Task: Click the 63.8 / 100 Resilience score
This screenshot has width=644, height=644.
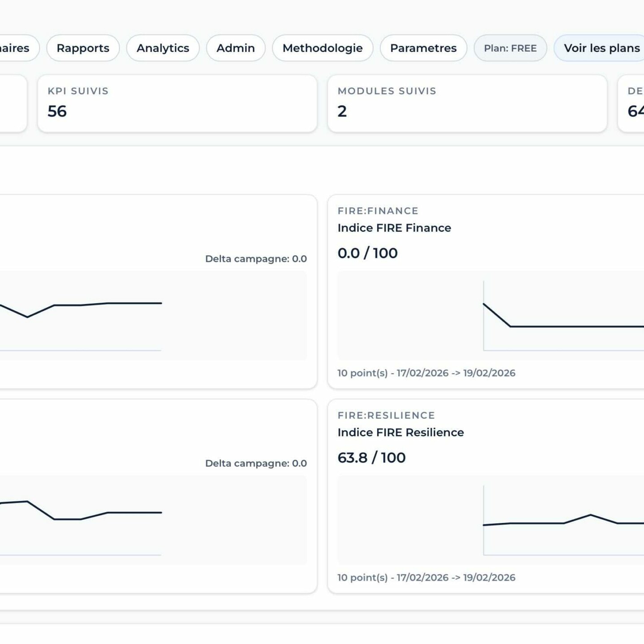Action: 371,457
